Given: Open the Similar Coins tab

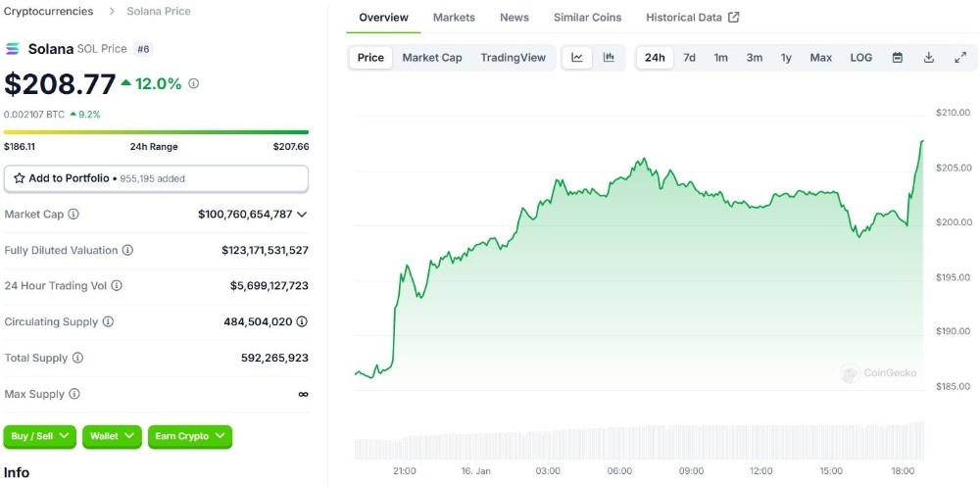Looking at the screenshot, I should (x=587, y=18).
